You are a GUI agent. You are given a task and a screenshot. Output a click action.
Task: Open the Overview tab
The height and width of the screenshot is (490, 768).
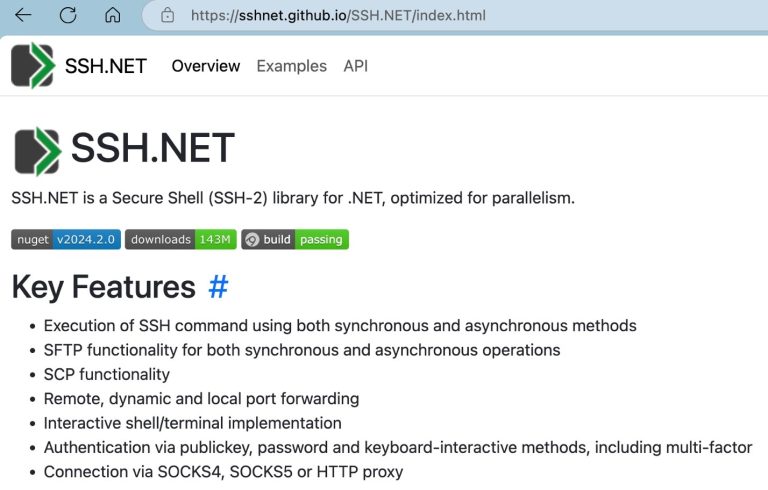point(206,66)
